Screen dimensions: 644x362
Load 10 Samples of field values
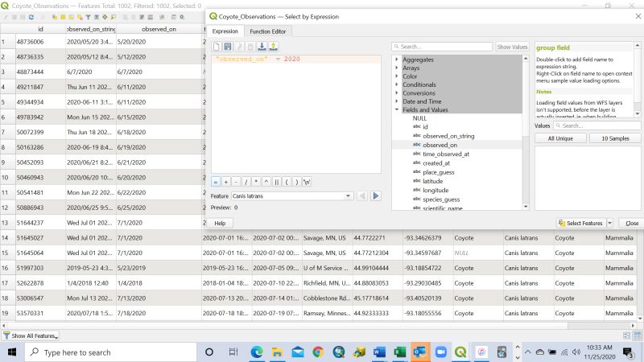click(x=615, y=138)
